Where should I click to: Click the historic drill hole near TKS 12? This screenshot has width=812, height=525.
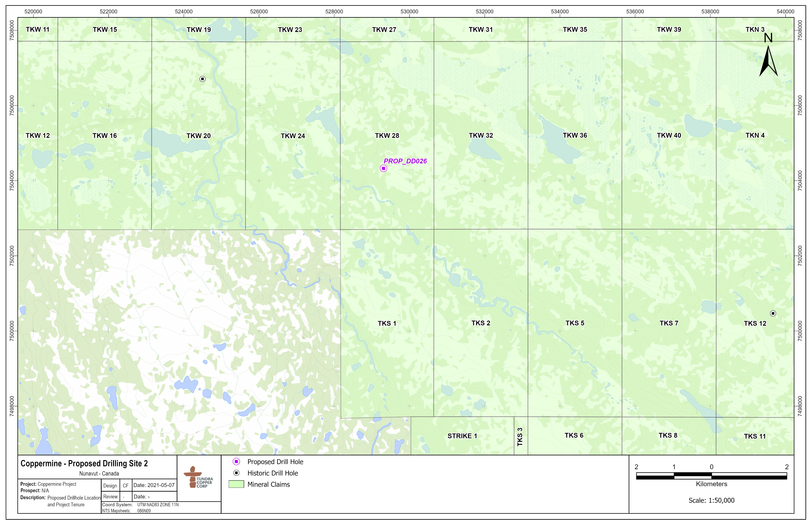[773, 314]
